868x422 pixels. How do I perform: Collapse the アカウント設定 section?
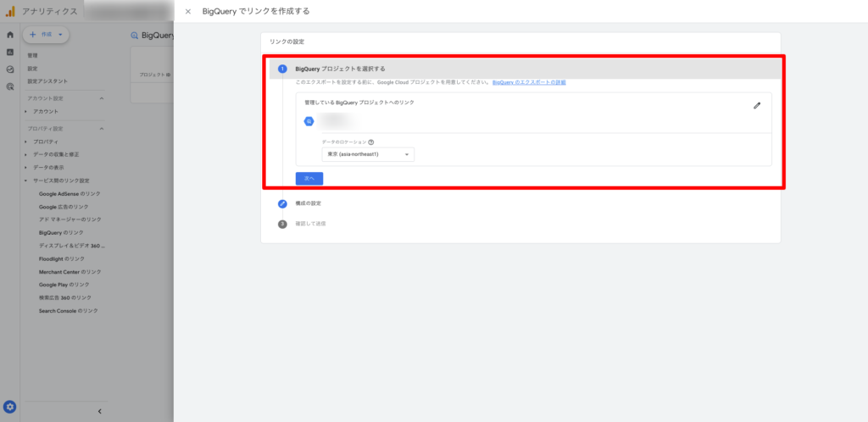pos(102,98)
